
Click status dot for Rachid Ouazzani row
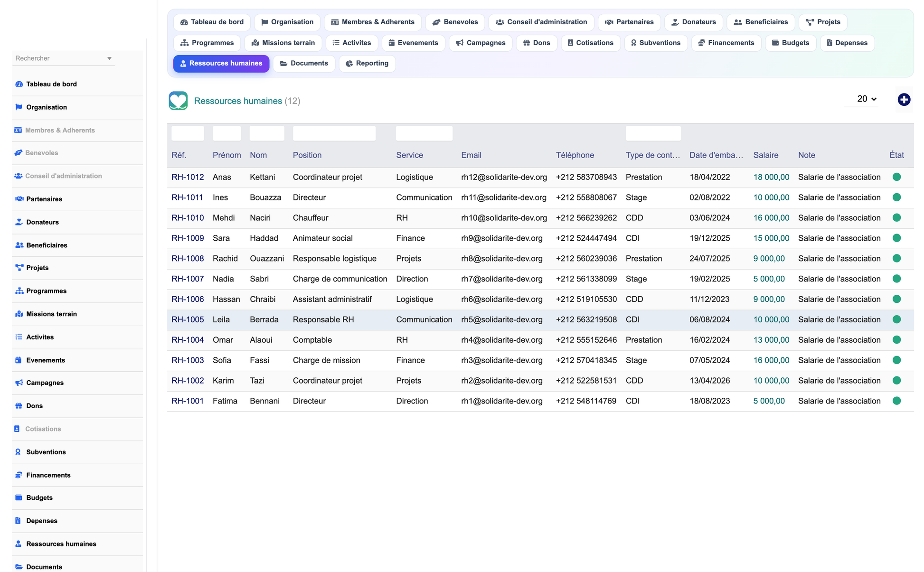click(x=896, y=259)
